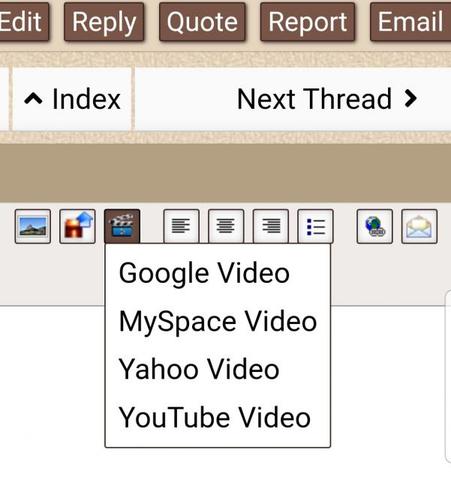The image size is (451, 480).
Task: Select MySpace Video option
Action: (x=218, y=322)
